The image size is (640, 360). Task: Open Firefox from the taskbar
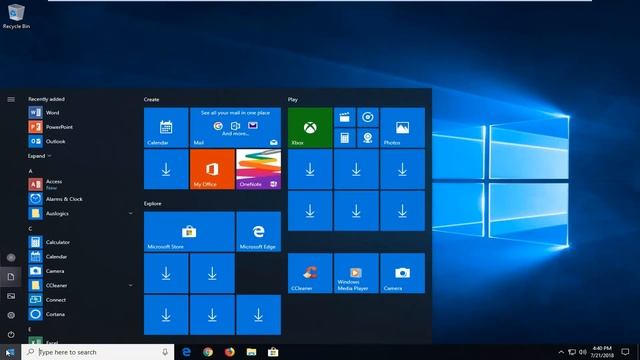click(x=230, y=352)
